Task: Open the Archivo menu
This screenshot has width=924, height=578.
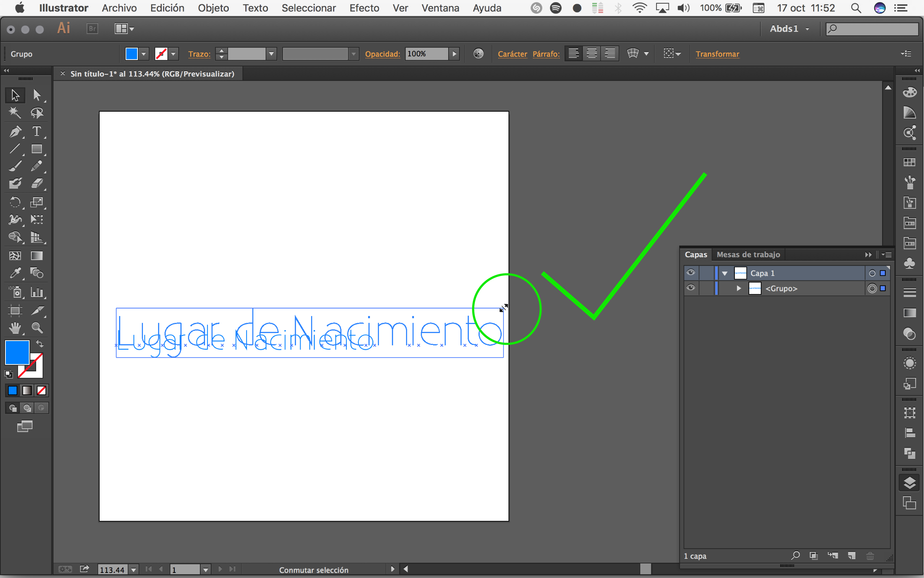Action: coord(119,8)
